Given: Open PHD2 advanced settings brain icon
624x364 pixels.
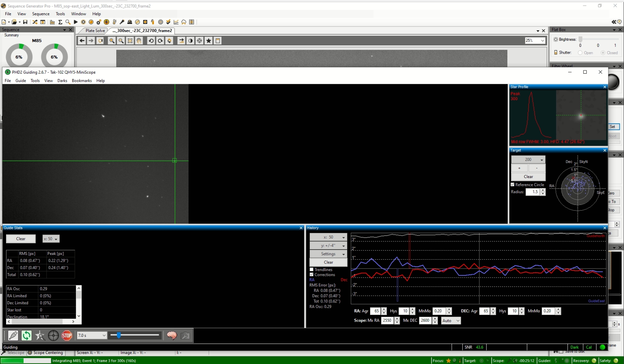Looking at the screenshot, I should (172, 335).
